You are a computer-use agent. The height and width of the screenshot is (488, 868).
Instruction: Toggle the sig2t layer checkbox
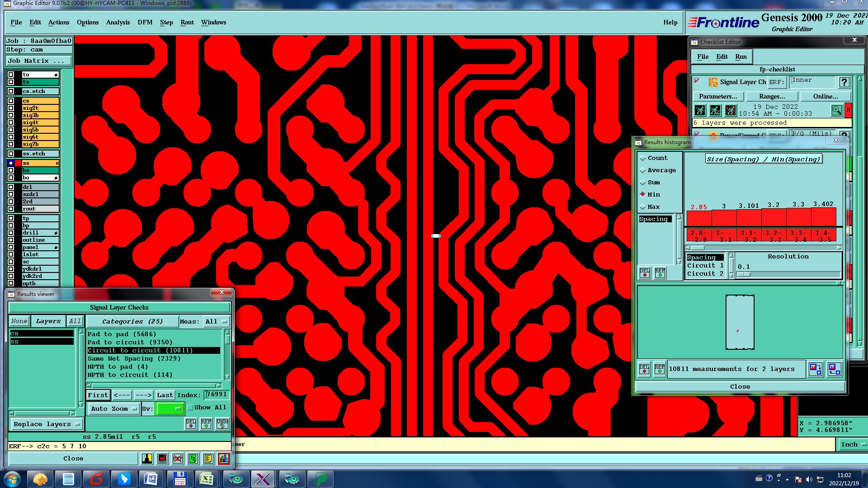pyautogui.click(x=11, y=108)
